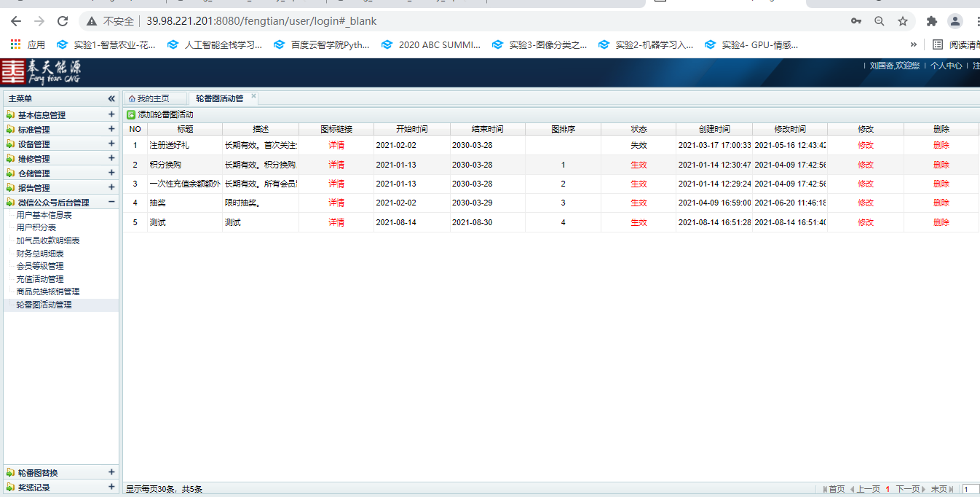
Task: Click the add carousel activity green icon
Action: click(x=131, y=114)
